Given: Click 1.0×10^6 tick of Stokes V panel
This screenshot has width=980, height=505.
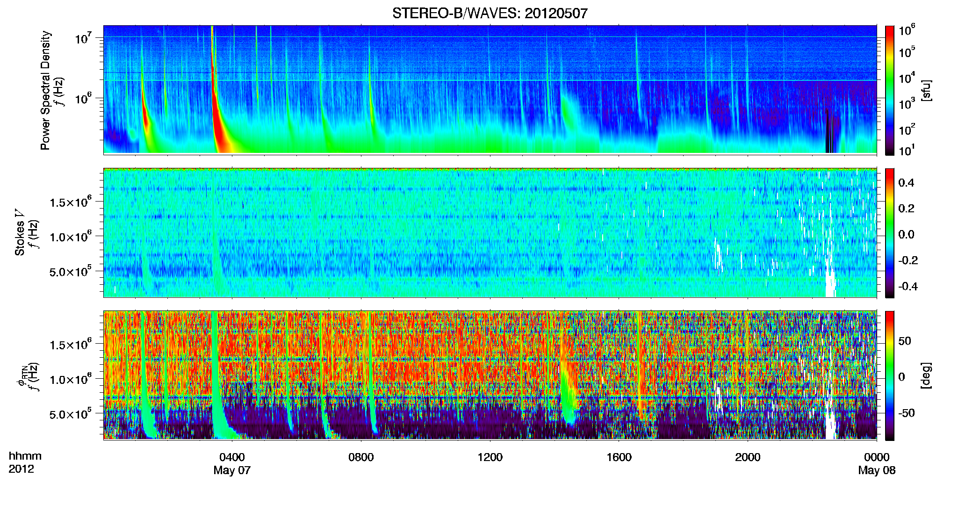Looking at the screenshot, I should pyautogui.click(x=70, y=237).
